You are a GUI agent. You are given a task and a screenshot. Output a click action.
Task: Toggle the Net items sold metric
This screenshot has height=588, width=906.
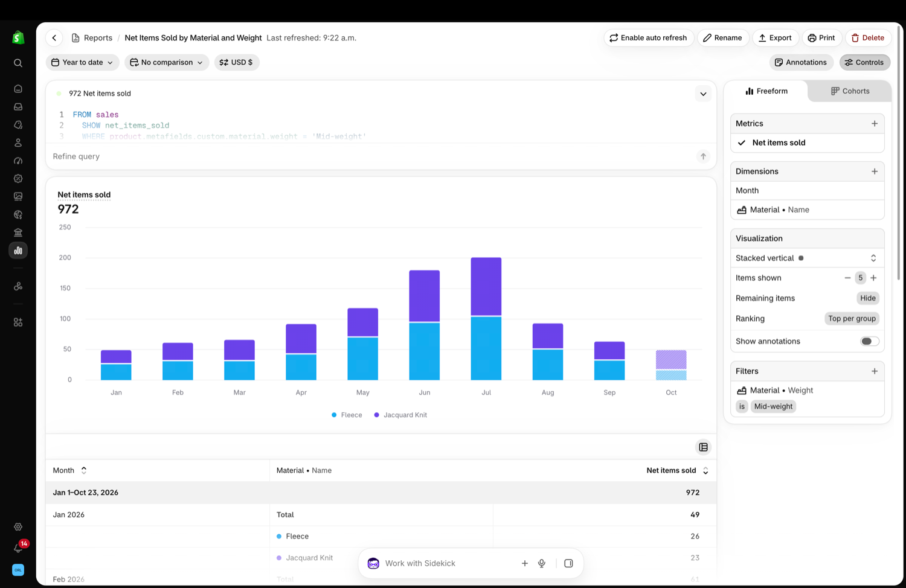(807, 143)
